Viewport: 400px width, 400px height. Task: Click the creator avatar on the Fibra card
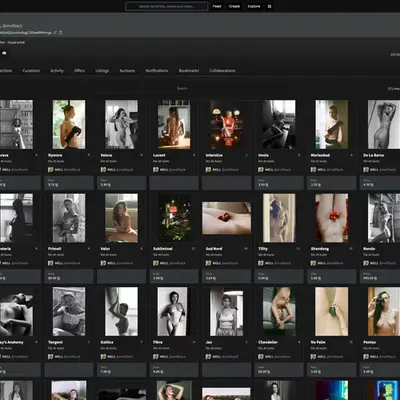[x=156, y=357]
